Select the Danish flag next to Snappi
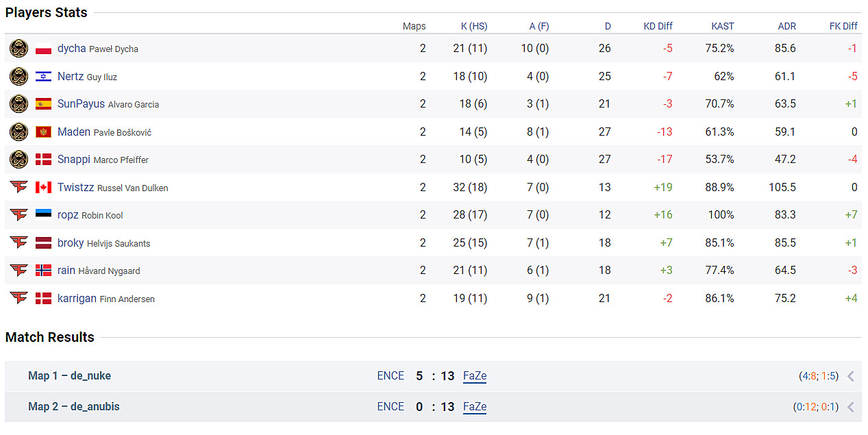 (x=43, y=159)
